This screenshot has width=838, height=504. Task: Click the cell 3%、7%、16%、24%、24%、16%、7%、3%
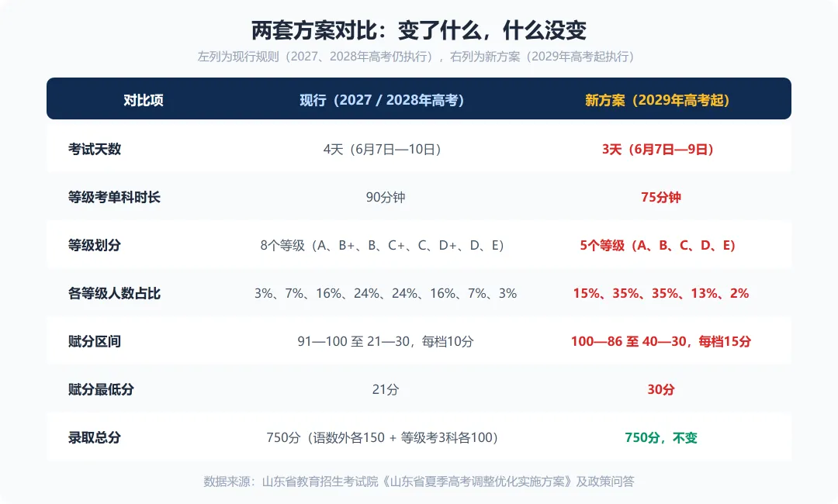(386, 293)
